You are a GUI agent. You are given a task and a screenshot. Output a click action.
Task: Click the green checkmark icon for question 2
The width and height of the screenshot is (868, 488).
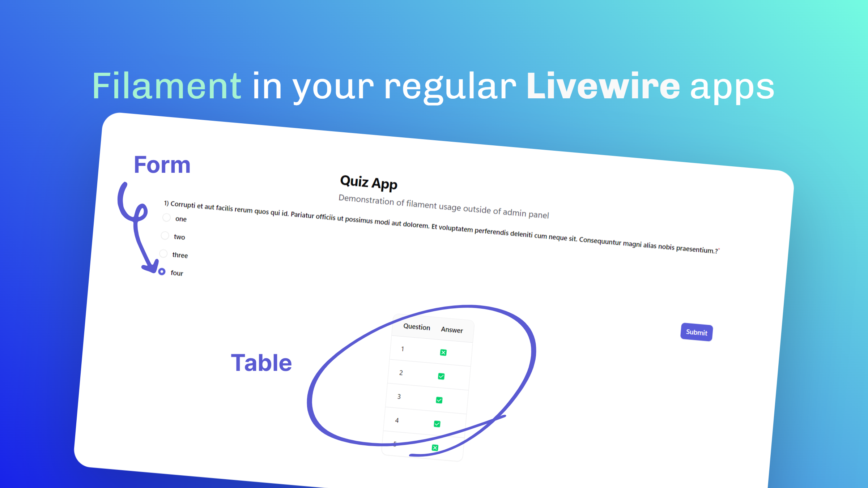441,376
